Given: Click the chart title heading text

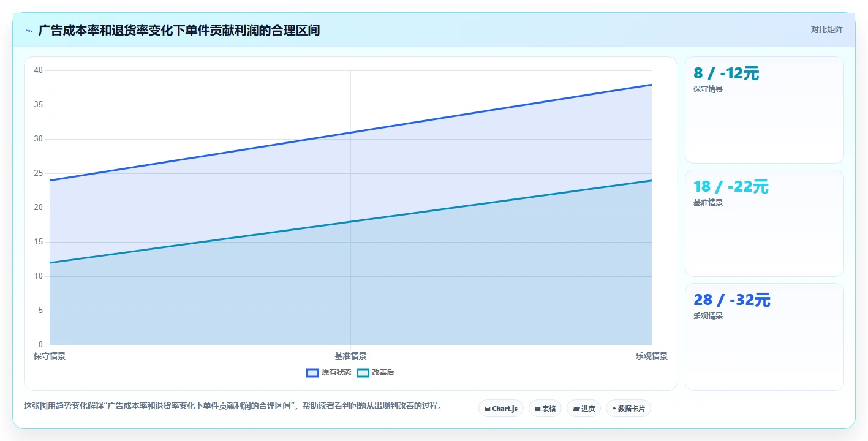Looking at the screenshot, I should (179, 30).
